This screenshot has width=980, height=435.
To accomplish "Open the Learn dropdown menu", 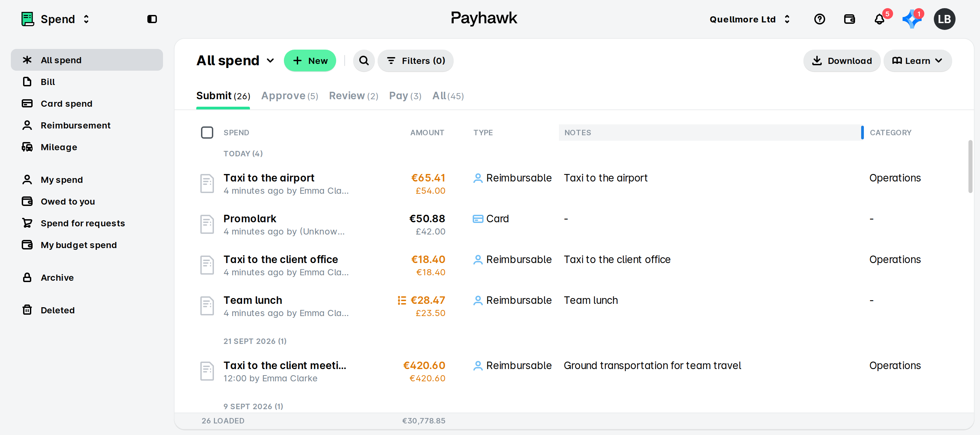I will (917, 60).
